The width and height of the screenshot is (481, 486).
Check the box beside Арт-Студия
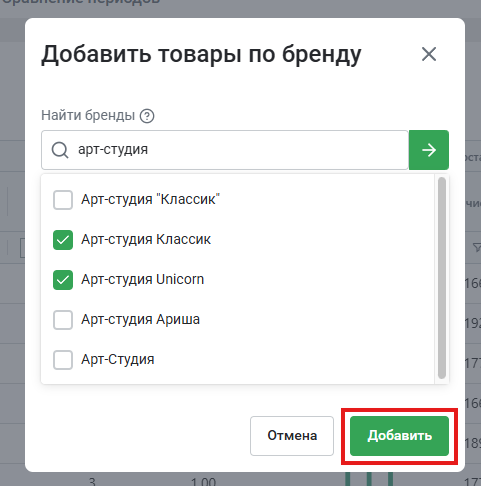pos(63,360)
